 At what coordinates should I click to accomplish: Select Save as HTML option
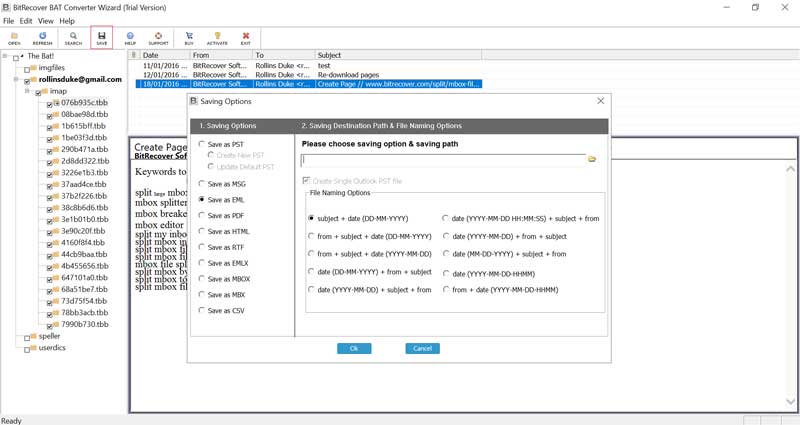(224, 231)
